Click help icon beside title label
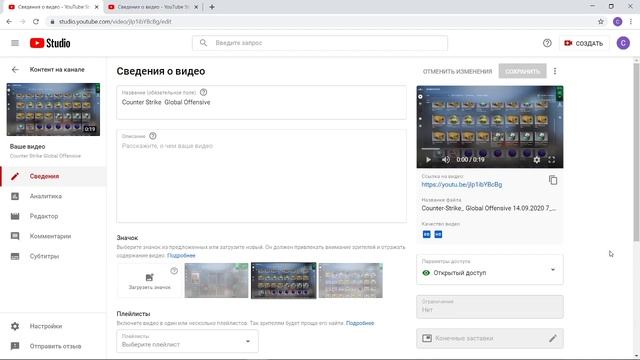 pos(203,92)
